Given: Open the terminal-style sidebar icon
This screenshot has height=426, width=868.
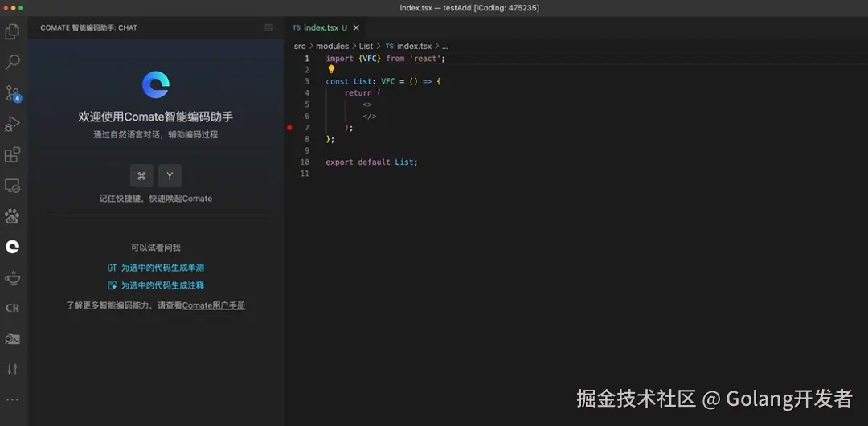Looking at the screenshot, I should point(12,338).
